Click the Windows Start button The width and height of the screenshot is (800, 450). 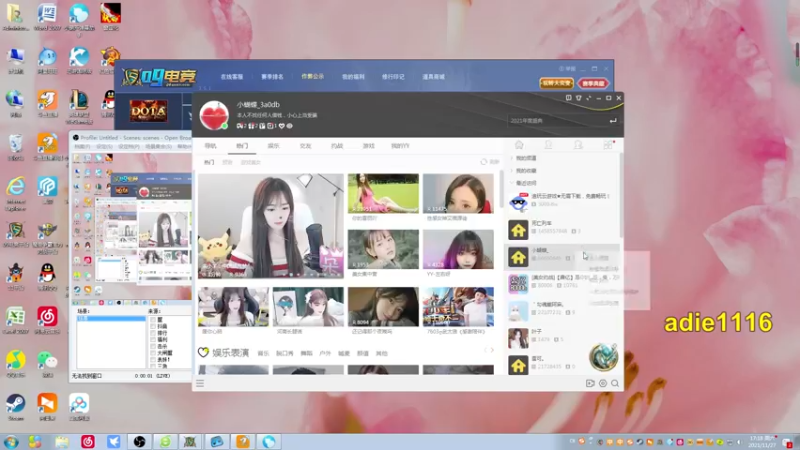[x=11, y=441]
